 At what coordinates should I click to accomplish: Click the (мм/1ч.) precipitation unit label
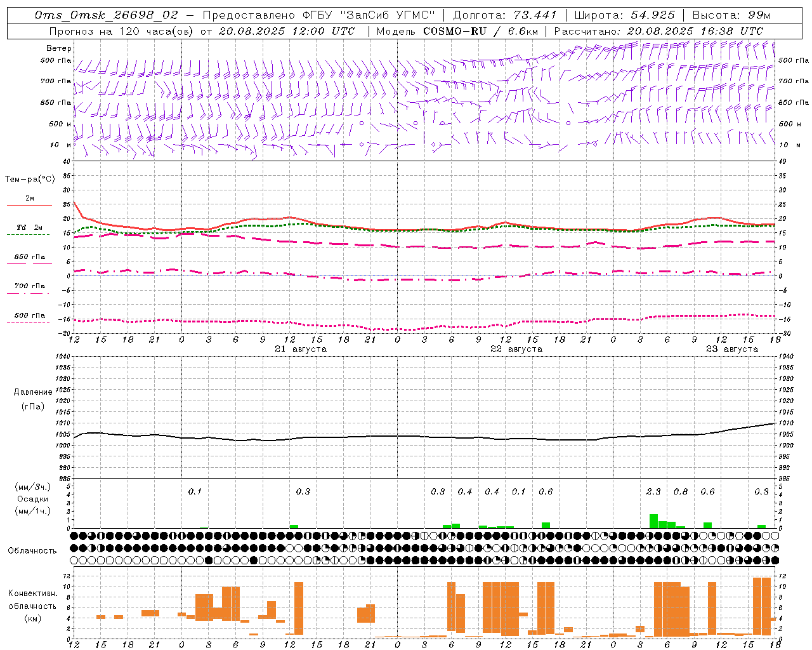click(33, 511)
